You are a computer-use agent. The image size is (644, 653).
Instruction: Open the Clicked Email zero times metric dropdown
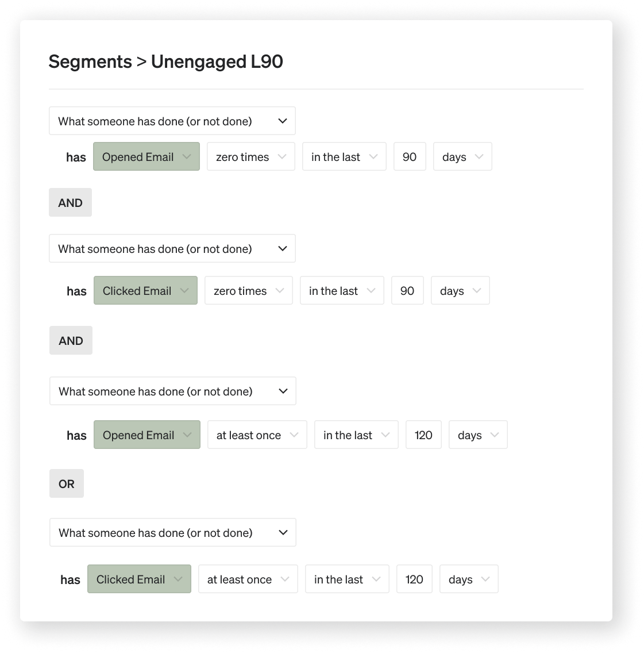[145, 290]
